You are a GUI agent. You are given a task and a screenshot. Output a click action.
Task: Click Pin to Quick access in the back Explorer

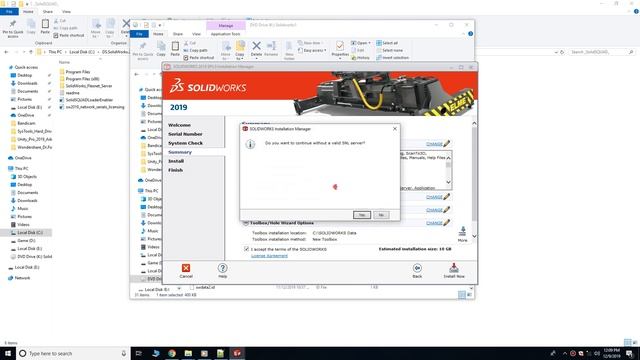click(x=13, y=28)
